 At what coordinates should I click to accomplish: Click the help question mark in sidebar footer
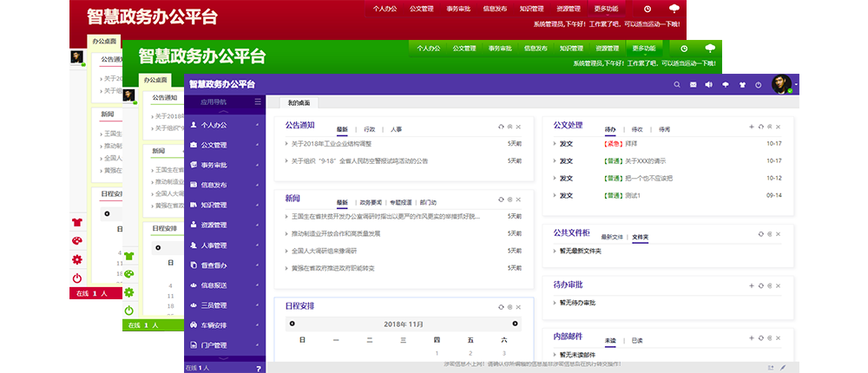pos(259,368)
